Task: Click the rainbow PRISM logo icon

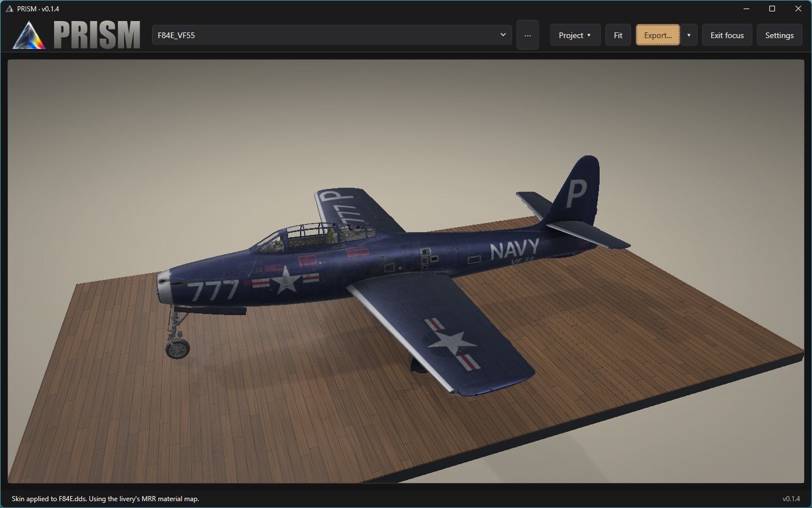Action: pyautogui.click(x=28, y=35)
